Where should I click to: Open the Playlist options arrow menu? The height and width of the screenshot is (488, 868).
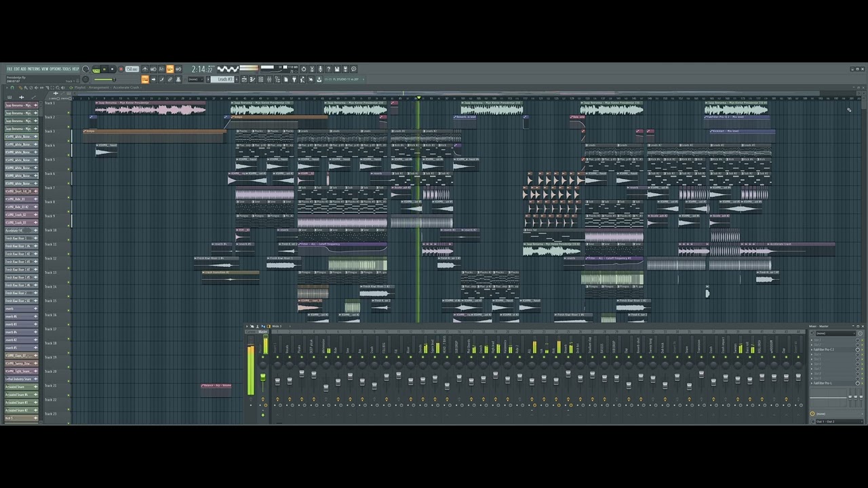coord(7,87)
